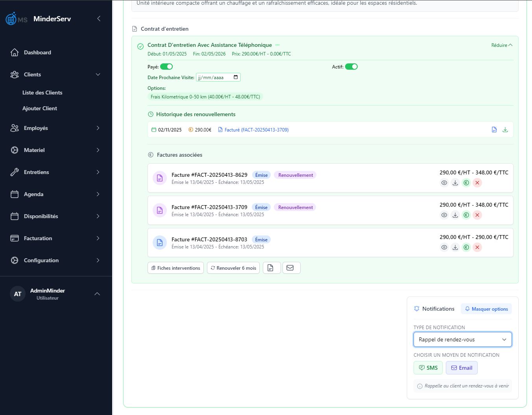532x415 pixels.
Task: Click the document icon next to Renouveler 6 mois
Action: [272, 267]
